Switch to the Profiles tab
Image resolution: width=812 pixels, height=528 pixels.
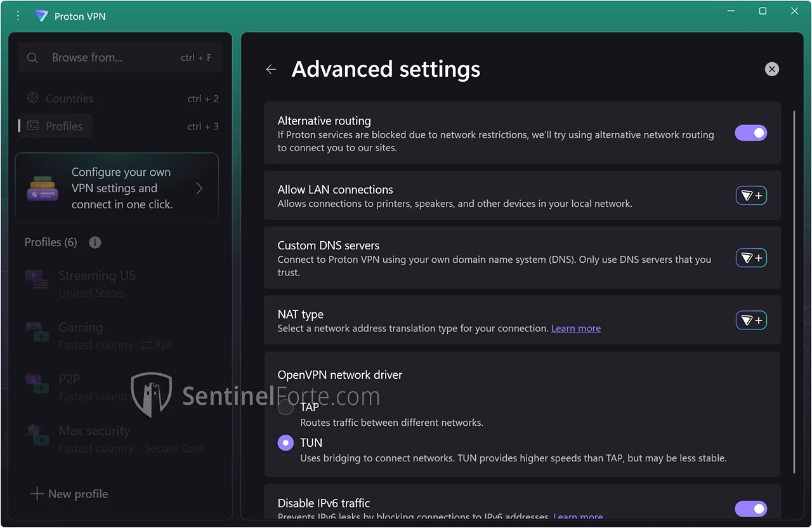click(63, 126)
